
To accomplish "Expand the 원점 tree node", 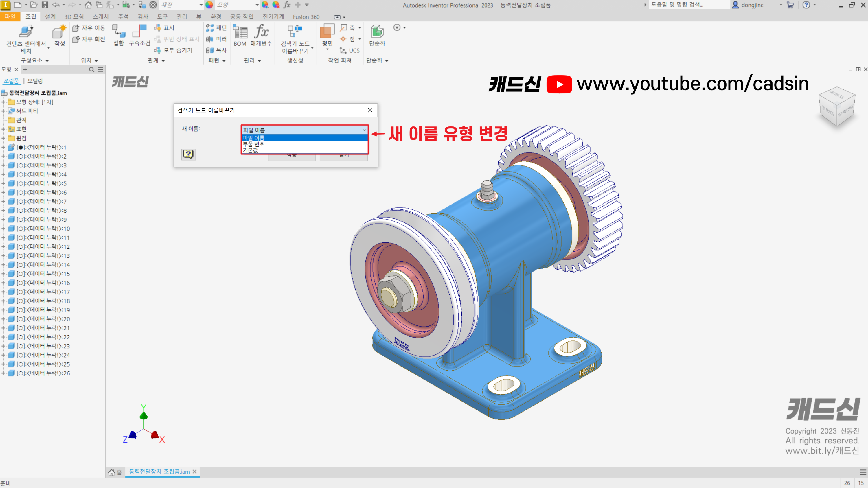I will 3,138.
